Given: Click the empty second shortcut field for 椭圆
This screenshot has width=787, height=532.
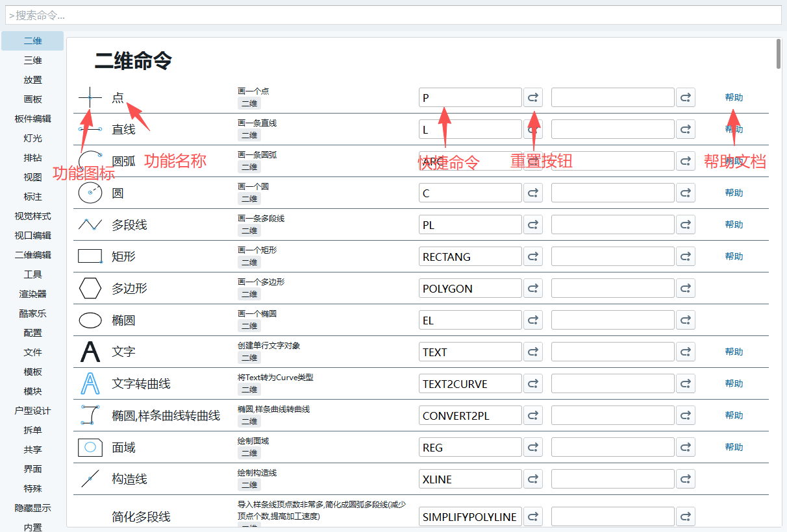Looking at the screenshot, I should (x=612, y=320).
